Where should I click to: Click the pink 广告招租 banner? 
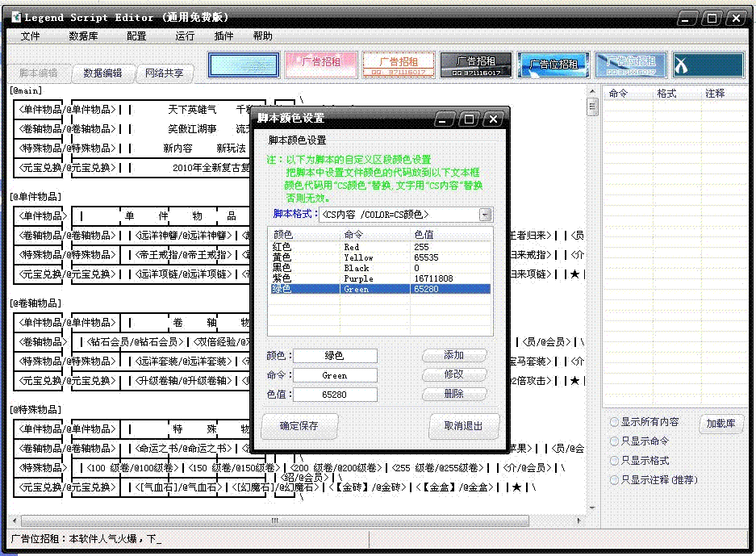(320, 65)
